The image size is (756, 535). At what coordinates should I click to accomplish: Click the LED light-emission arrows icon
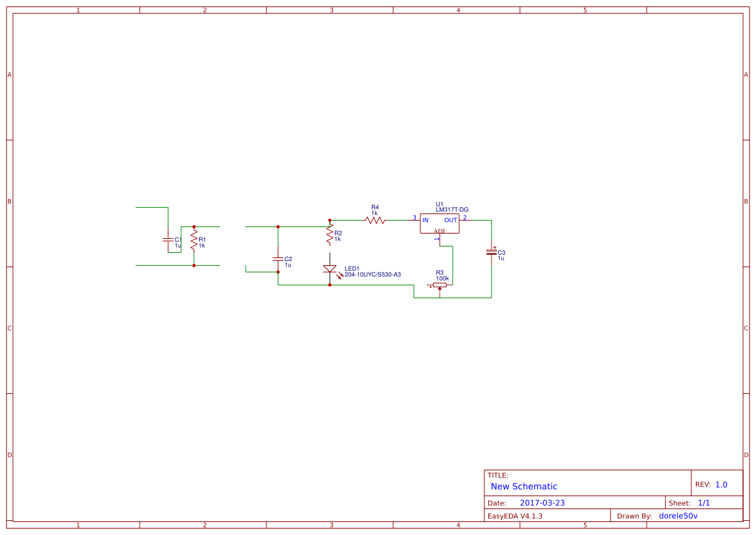tap(340, 276)
